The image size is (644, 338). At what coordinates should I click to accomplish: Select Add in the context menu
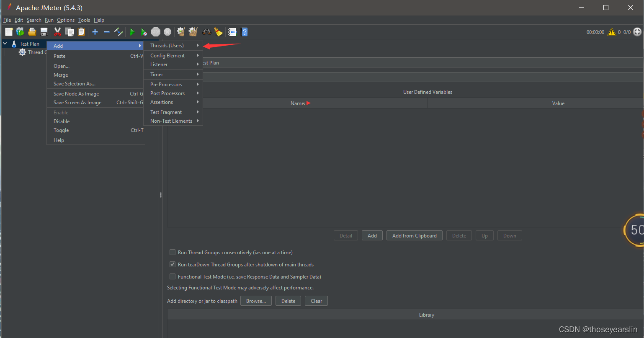pyautogui.click(x=96, y=46)
